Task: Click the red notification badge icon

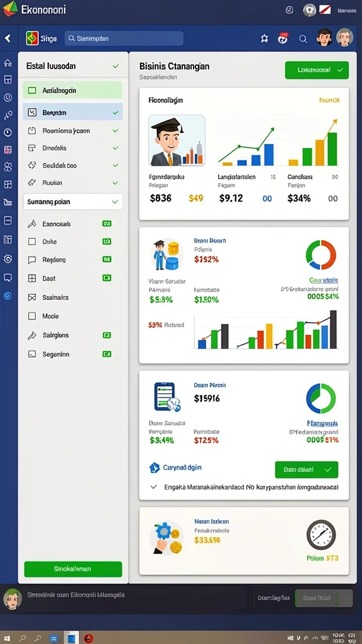Action: [283, 38]
